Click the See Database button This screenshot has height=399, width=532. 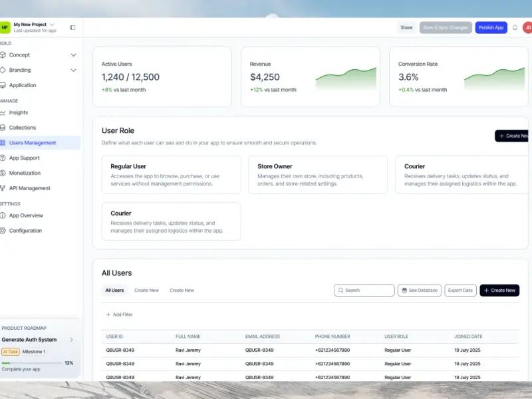click(x=419, y=291)
